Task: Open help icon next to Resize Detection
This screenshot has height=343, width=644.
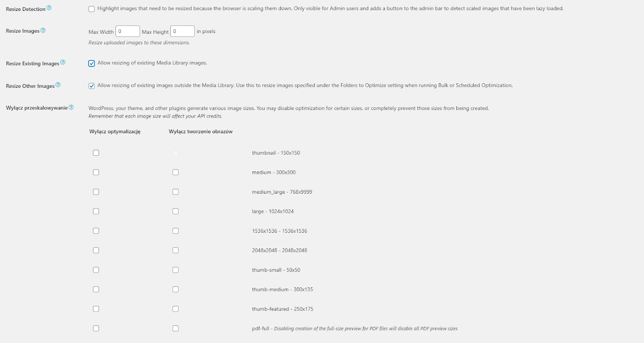Action: (49, 8)
